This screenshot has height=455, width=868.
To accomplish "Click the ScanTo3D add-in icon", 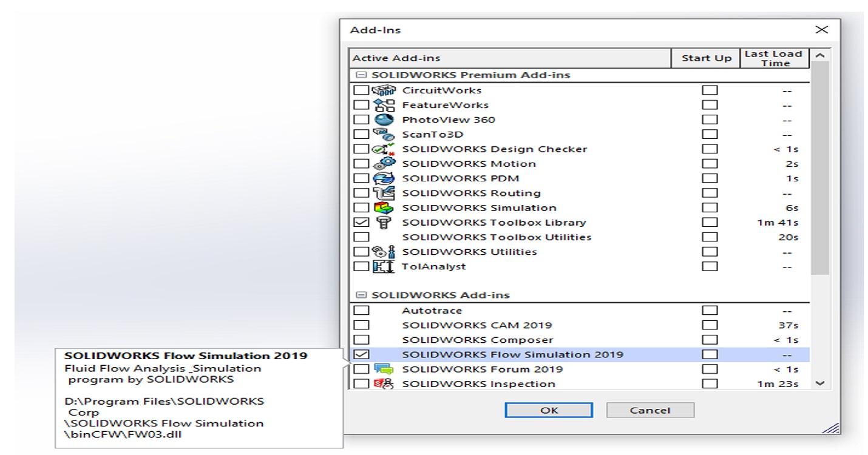I will [384, 134].
